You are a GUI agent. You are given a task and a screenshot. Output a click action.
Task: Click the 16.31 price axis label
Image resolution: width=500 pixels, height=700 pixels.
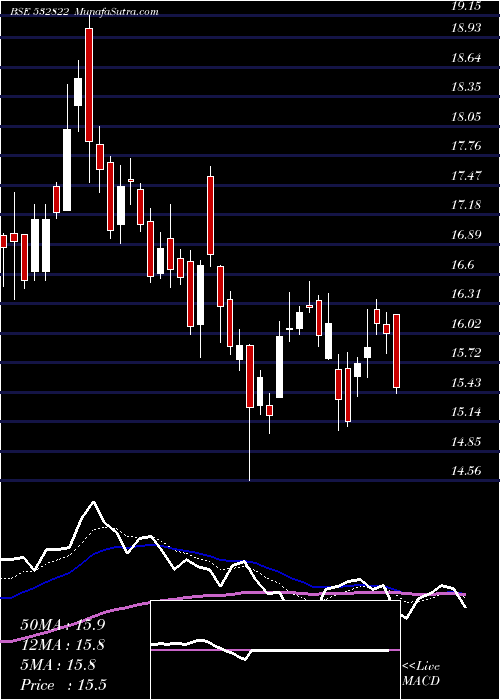coord(467,294)
